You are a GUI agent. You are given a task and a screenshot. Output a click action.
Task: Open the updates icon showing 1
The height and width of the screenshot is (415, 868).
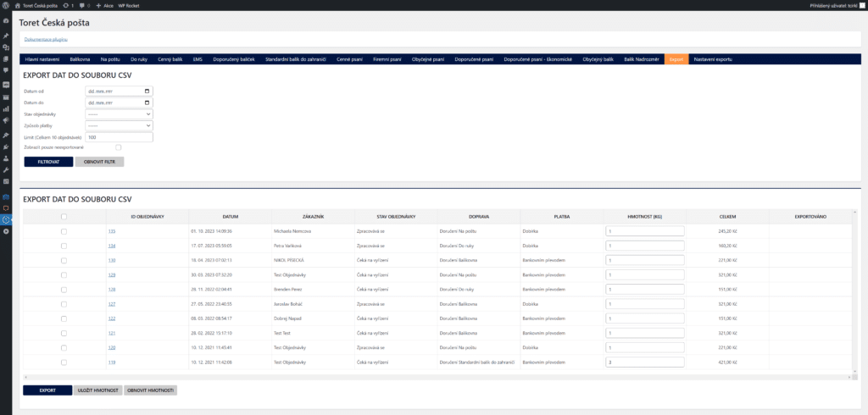(x=66, y=6)
